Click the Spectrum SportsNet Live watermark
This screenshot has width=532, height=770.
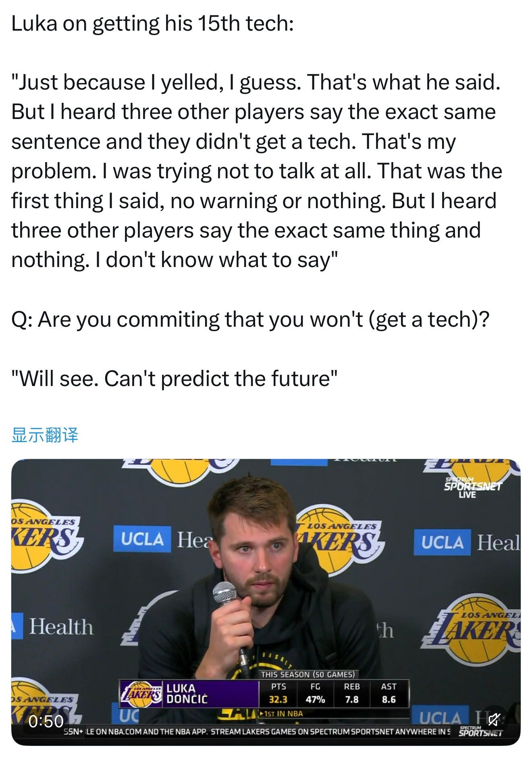click(472, 487)
